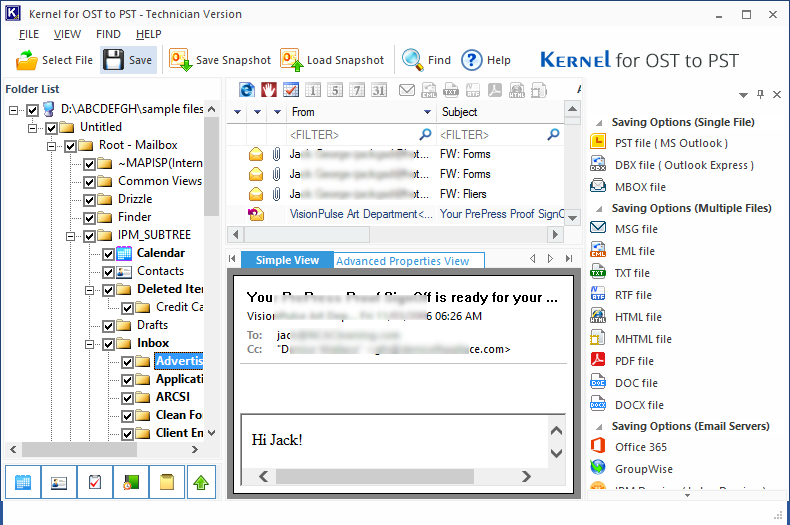Open the FILE menu

[x=29, y=34]
